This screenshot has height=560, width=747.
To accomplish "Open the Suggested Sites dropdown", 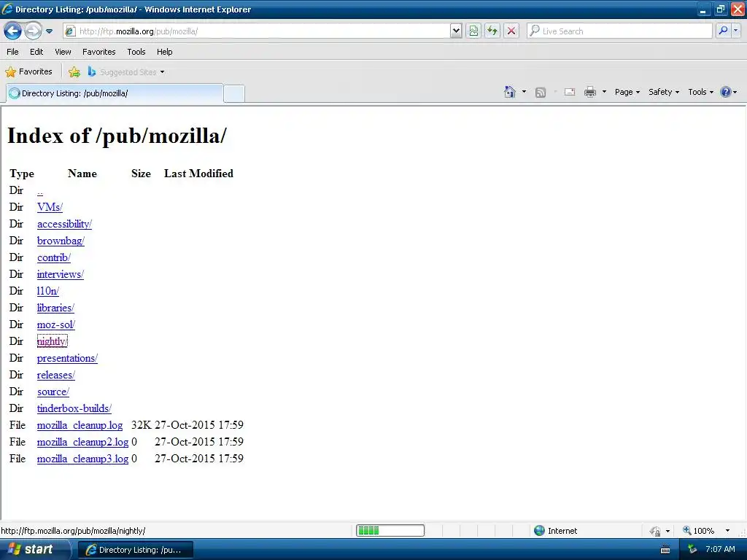I will click(127, 72).
